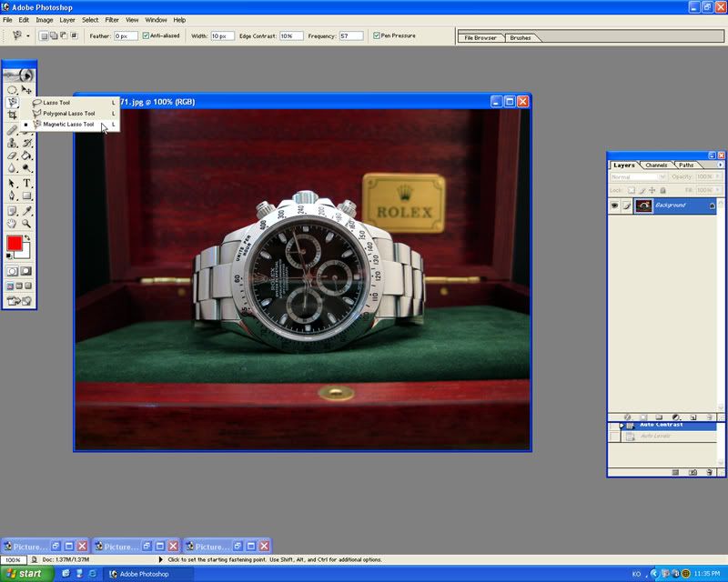
Task: Click the switch foreground/background colors arrow
Action: 27,237
